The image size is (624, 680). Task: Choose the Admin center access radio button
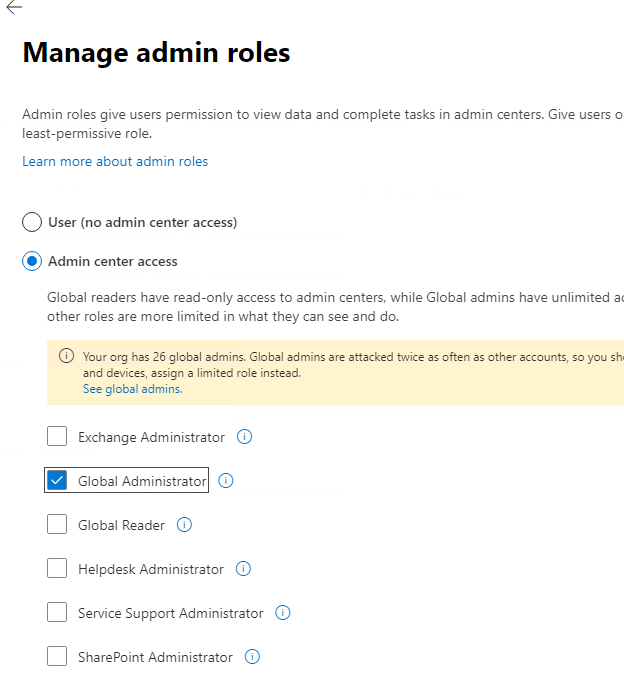32,261
